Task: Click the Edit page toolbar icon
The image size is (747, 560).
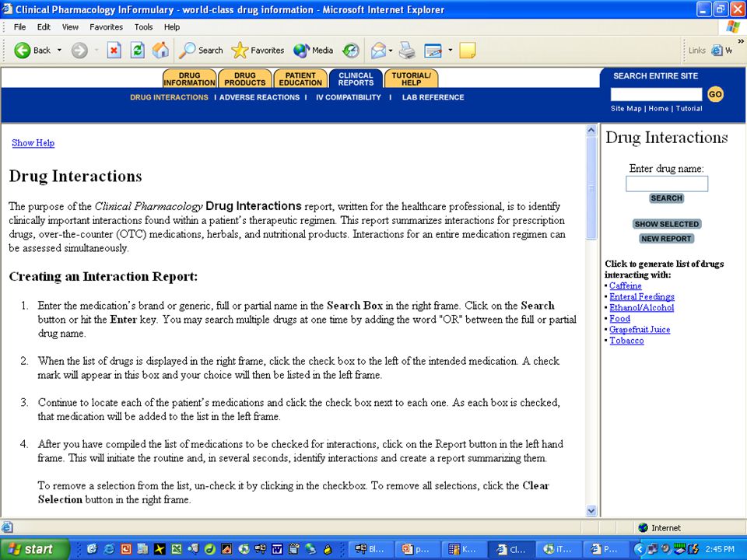Action: tap(433, 51)
